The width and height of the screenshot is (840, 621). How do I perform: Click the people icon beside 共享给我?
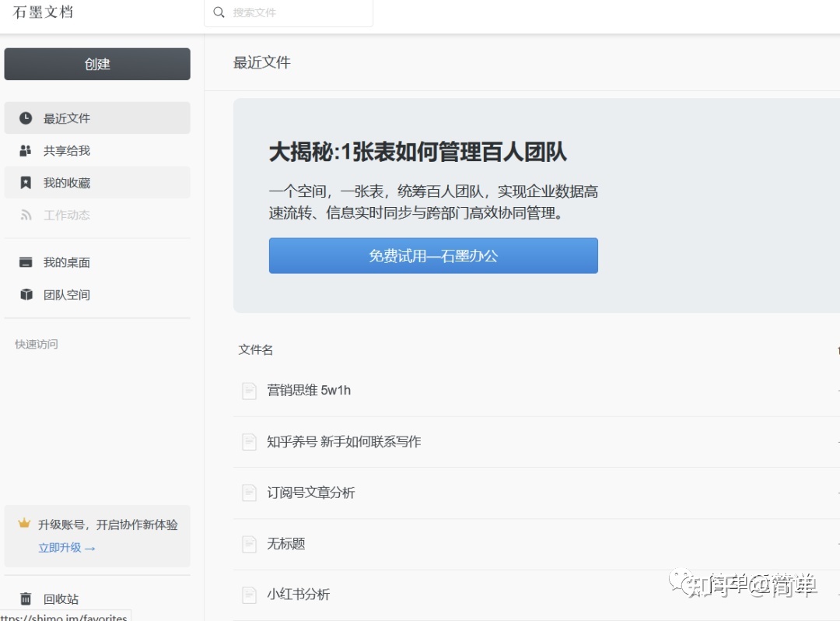26,150
